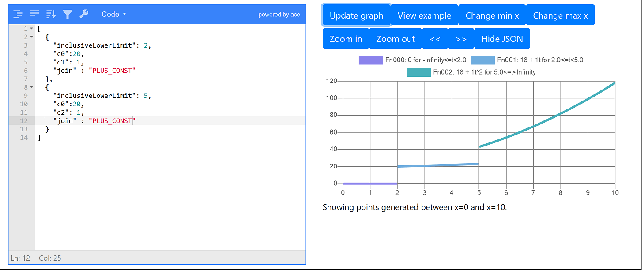Click the repair JSON wrench icon
Screen dimensions: 644x277
click(x=84, y=14)
